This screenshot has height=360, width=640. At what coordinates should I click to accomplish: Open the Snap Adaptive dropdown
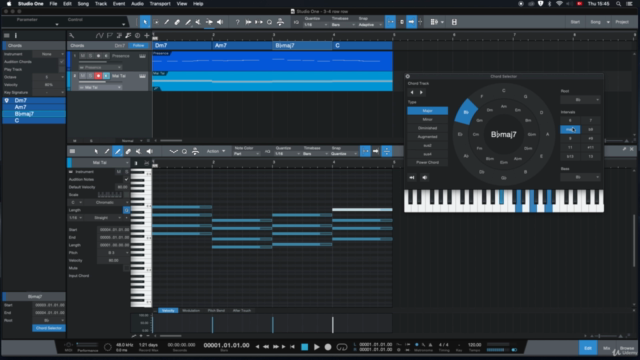tap(370, 25)
